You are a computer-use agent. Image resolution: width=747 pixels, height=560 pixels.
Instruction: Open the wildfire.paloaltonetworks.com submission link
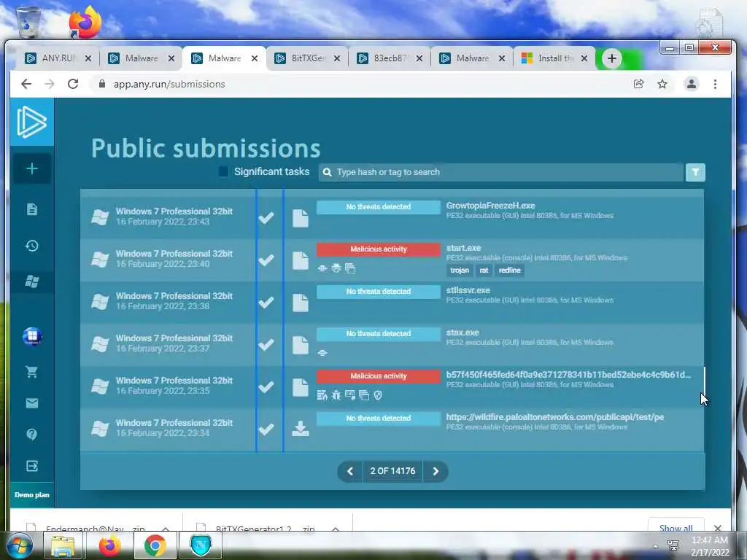(x=554, y=416)
